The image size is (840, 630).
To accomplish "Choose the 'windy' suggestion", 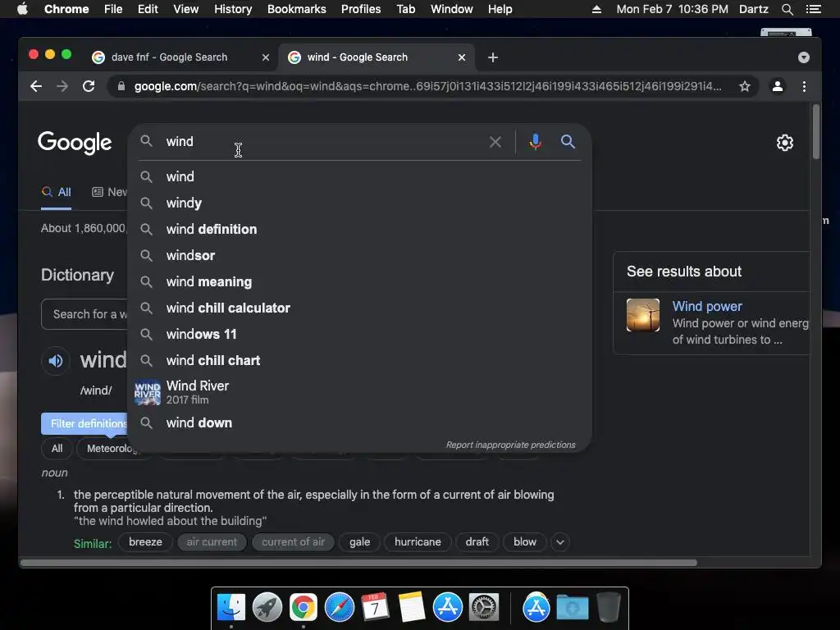I will pos(359,203).
